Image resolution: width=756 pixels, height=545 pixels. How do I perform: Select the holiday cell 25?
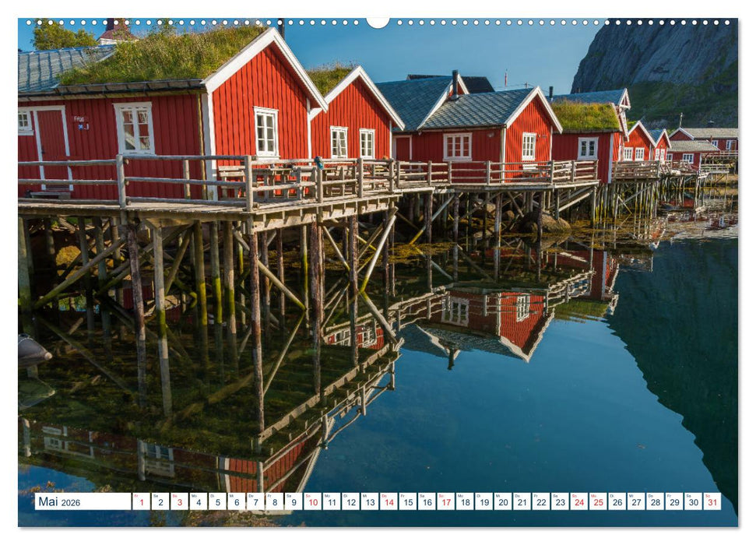(600, 504)
